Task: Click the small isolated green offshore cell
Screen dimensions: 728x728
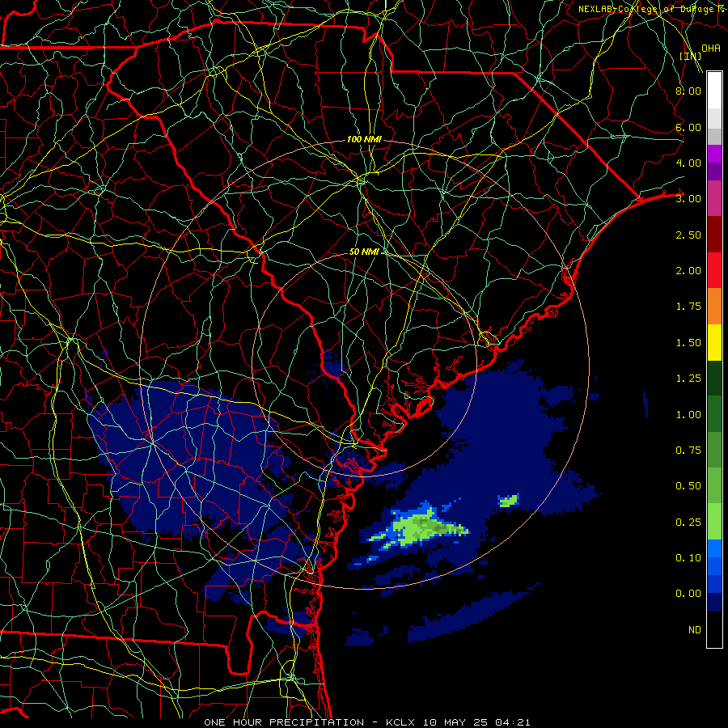Action: point(509,501)
